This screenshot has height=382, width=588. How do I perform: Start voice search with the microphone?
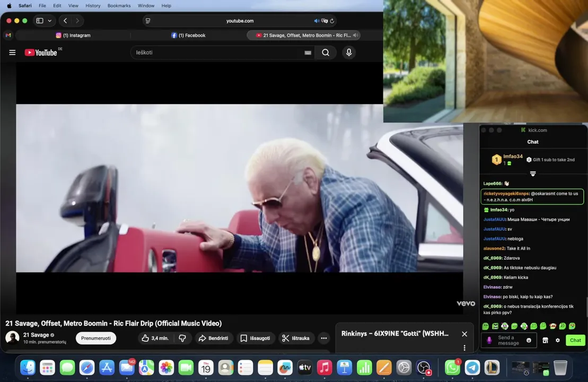tap(349, 53)
